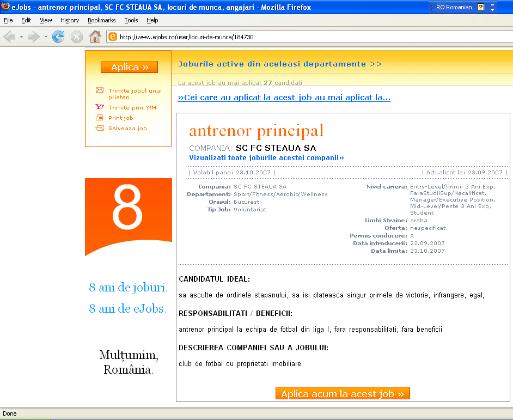Screen dimensions: 513x420
Task: Click the CANDIDATUL IDEAL: heading
Action: (x=215, y=279)
